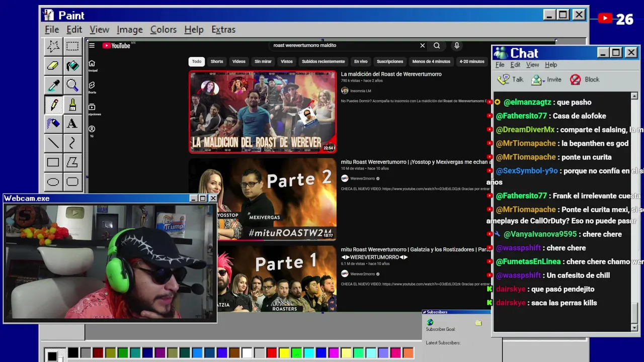Screen dimensions: 644x362
Task: Click the voice search microphone icon
Action: pyautogui.click(x=457, y=45)
